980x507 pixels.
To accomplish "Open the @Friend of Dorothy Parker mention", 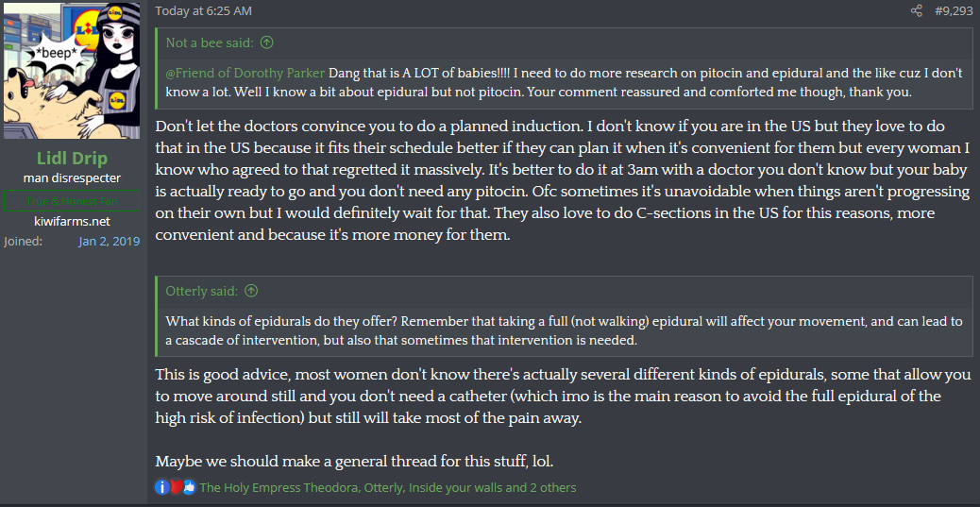I will (x=245, y=73).
